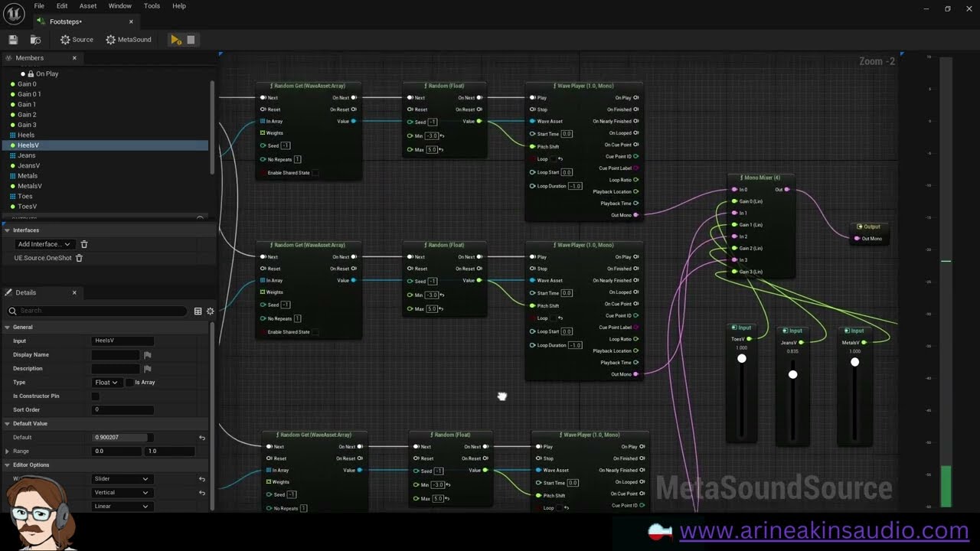The height and width of the screenshot is (551, 980).
Task: Open the Slider widget dropdown
Action: pos(121,479)
